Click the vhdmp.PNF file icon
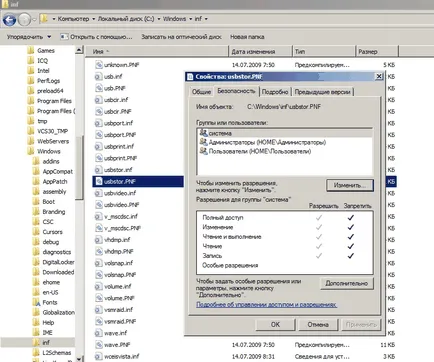This screenshot has width=434, height=362. [99, 251]
